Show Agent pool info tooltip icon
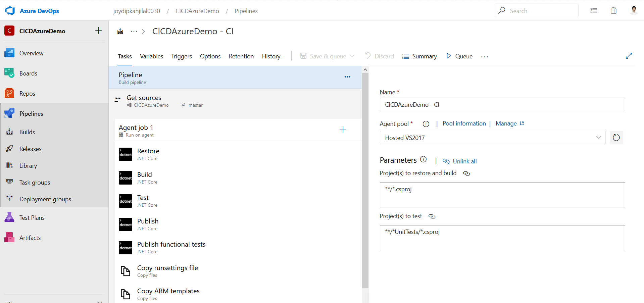Viewport: 644px width, 303px height. 426,124
